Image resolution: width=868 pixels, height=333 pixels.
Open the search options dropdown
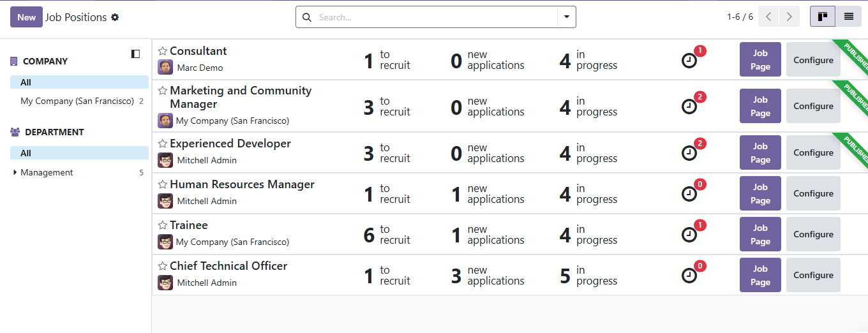click(x=566, y=17)
